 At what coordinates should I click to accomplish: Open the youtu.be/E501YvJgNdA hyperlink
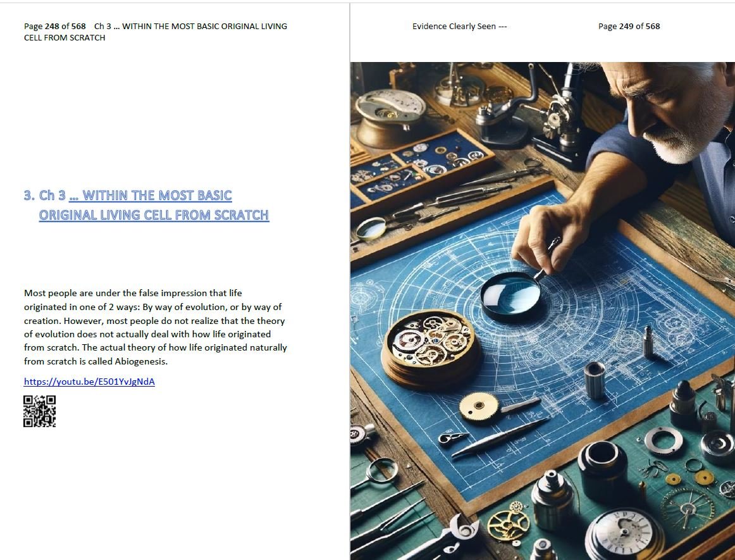click(x=89, y=382)
